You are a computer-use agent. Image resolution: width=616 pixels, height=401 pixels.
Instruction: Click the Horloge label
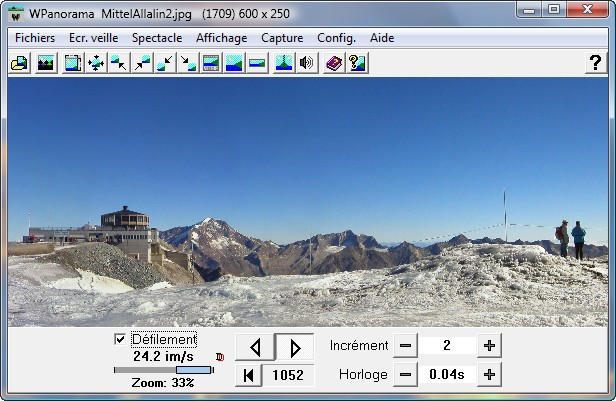click(363, 375)
